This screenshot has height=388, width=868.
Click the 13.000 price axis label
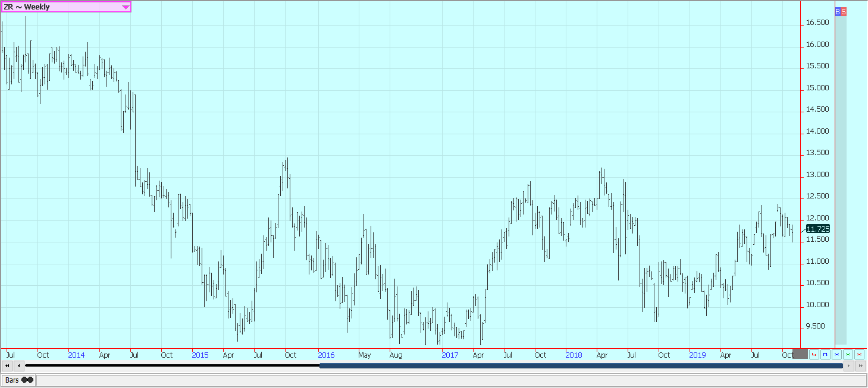(817, 175)
